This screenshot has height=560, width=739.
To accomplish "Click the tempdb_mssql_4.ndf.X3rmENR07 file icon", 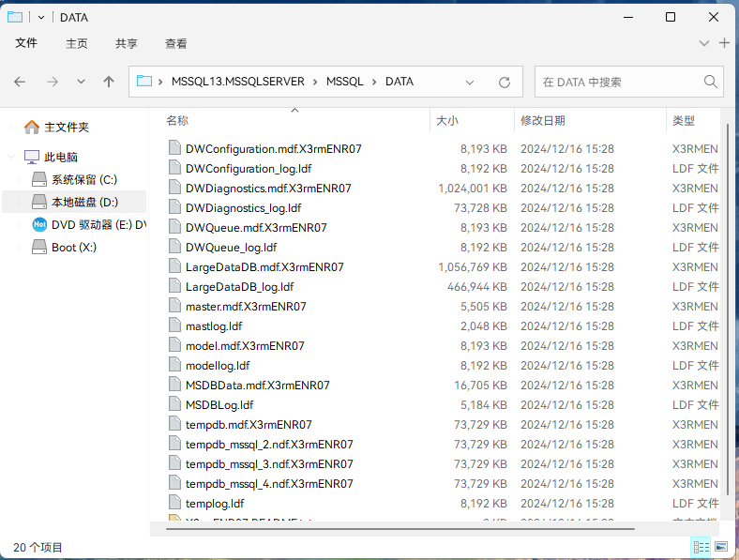I will tap(174, 483).
